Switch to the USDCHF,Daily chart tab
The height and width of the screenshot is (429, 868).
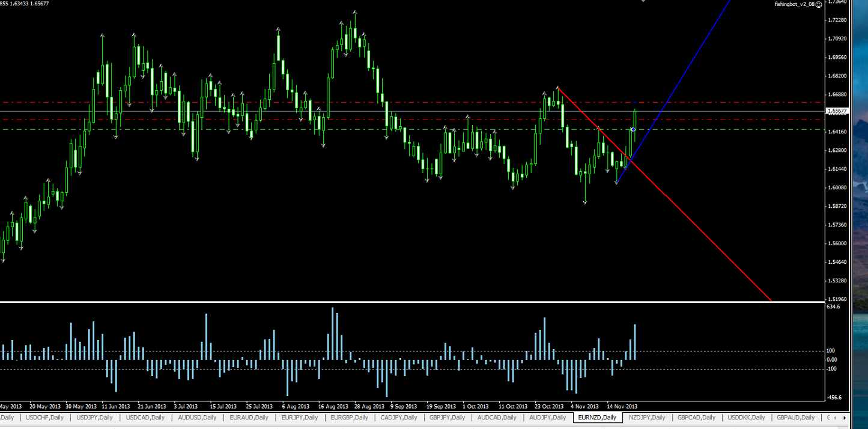[x=44, y=418]
